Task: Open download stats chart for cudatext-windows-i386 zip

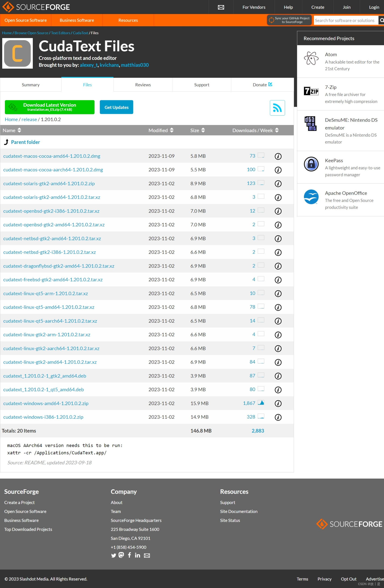Action: click(x=261, y=416)
